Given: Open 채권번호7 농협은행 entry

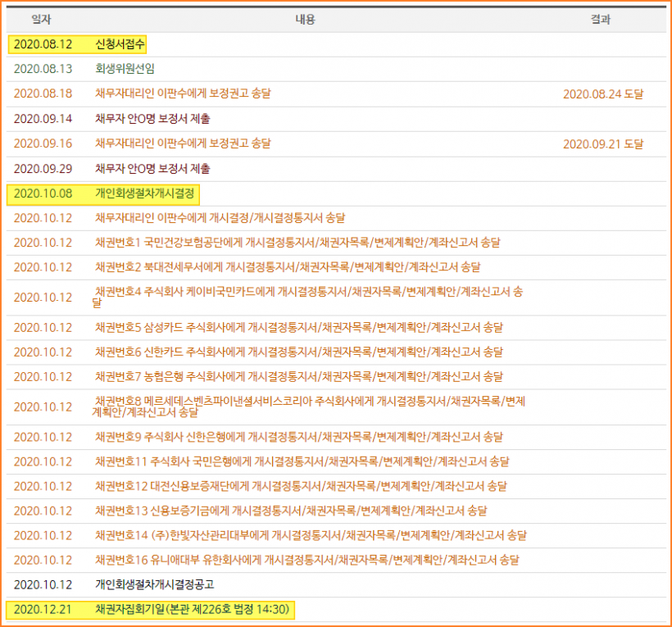Looking at the screenshot, I should (x=299, y=376).
